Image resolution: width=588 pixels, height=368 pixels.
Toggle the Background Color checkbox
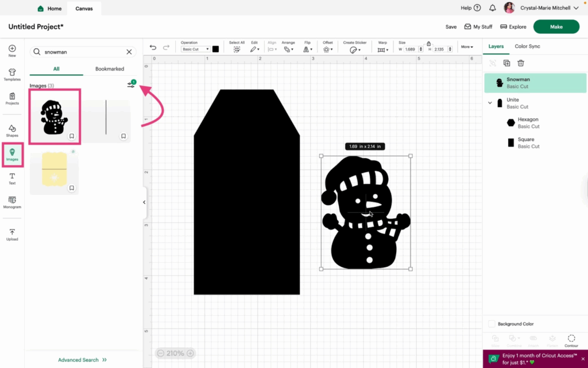(x=492, y=324)
